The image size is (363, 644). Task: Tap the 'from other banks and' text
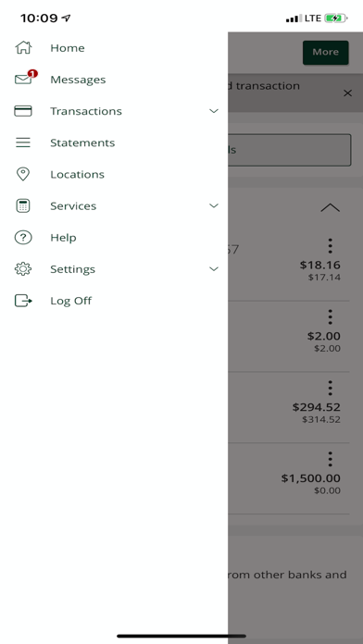click(x=287, y=575)
